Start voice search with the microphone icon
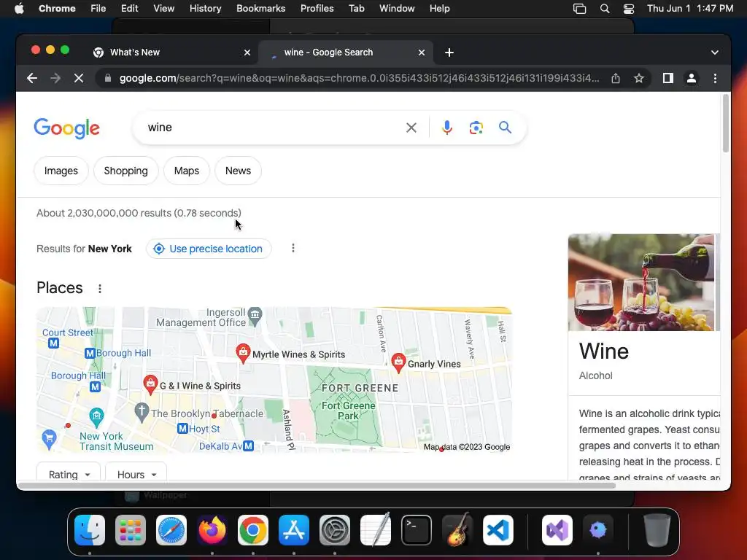The height and width of the screenshot is (560, 747). [447, 128]
